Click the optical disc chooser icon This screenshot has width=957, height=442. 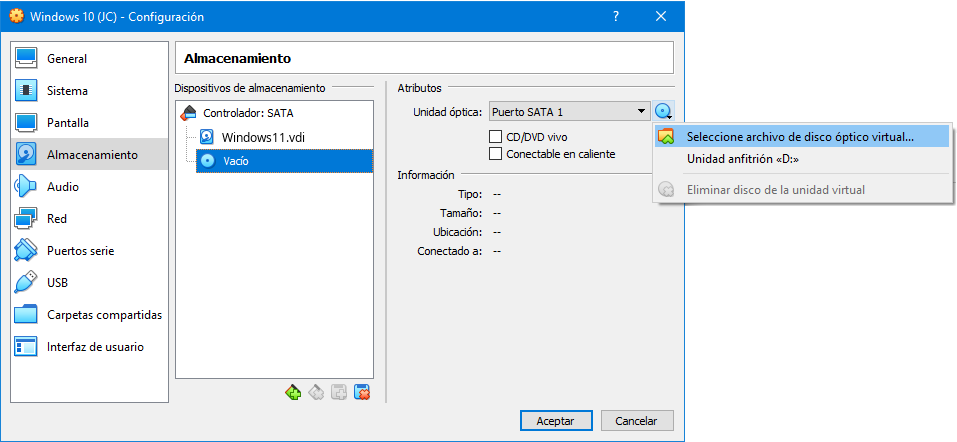point(664,112)
